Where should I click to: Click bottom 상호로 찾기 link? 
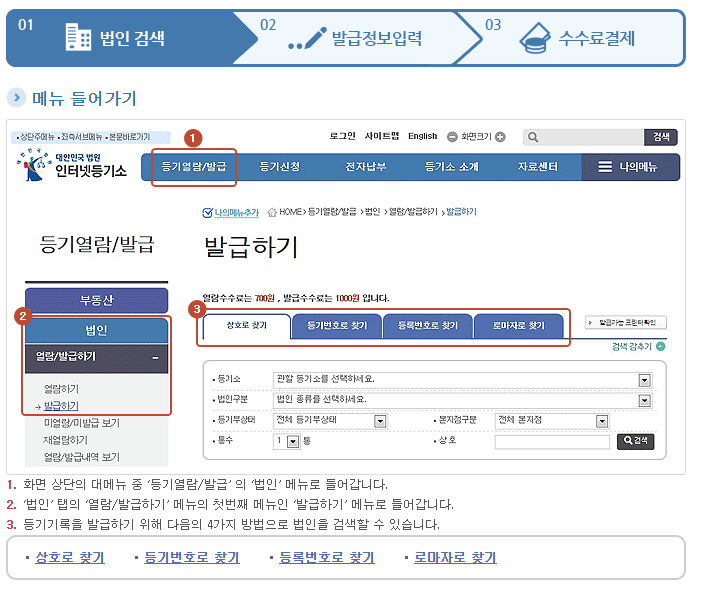(x=70, y=558)
